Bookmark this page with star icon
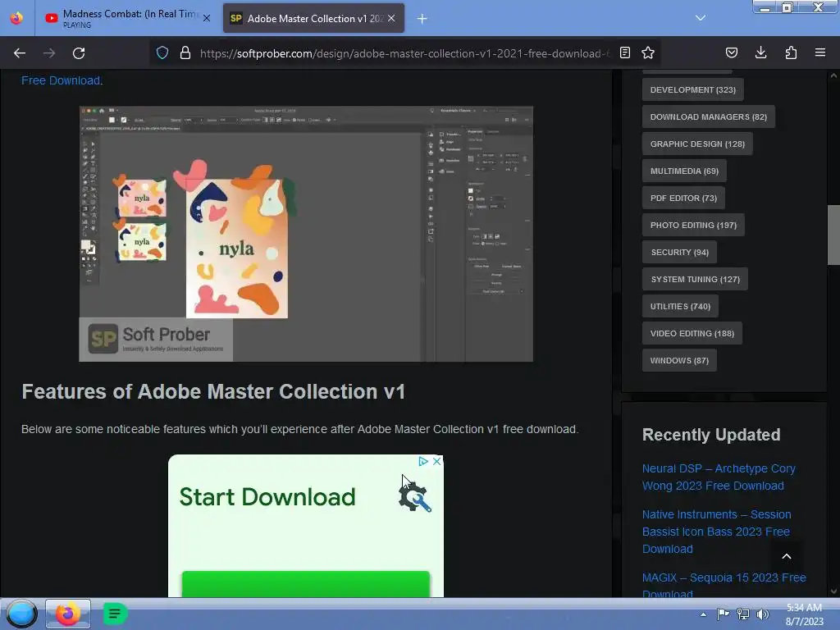This screenshot has width=840, height=630. pyautogui.click(x=648, y=53)
